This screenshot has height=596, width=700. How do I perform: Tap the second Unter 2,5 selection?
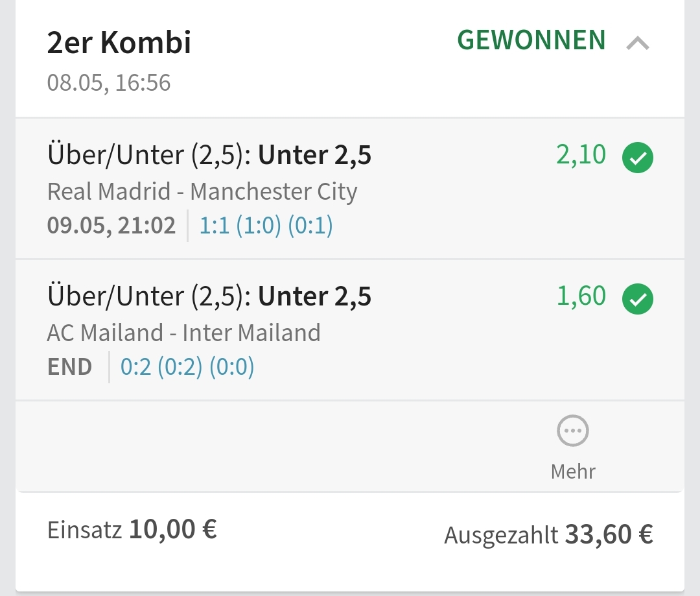tap(314, 296)
